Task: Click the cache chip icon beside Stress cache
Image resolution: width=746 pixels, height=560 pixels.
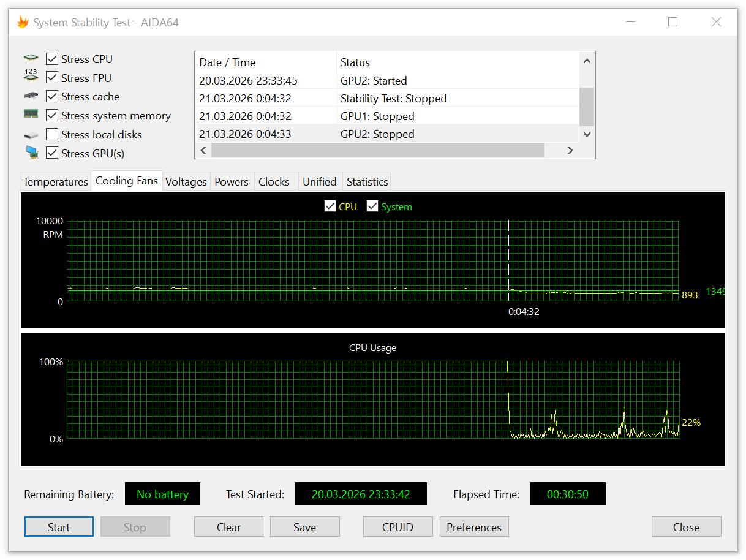Action: (31, 96)
